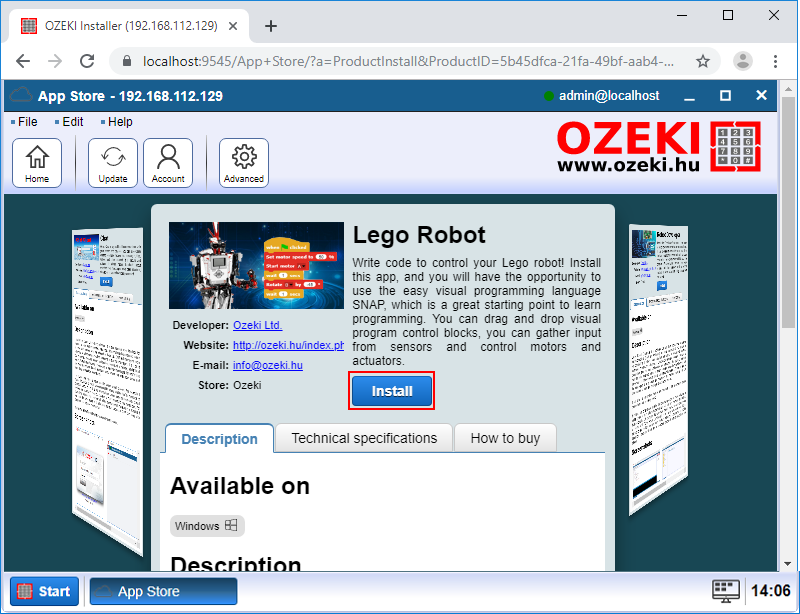Click the green status dot beside admin@localhost
The height and width of the screenshot is (614, 800).
pos(549,96)
